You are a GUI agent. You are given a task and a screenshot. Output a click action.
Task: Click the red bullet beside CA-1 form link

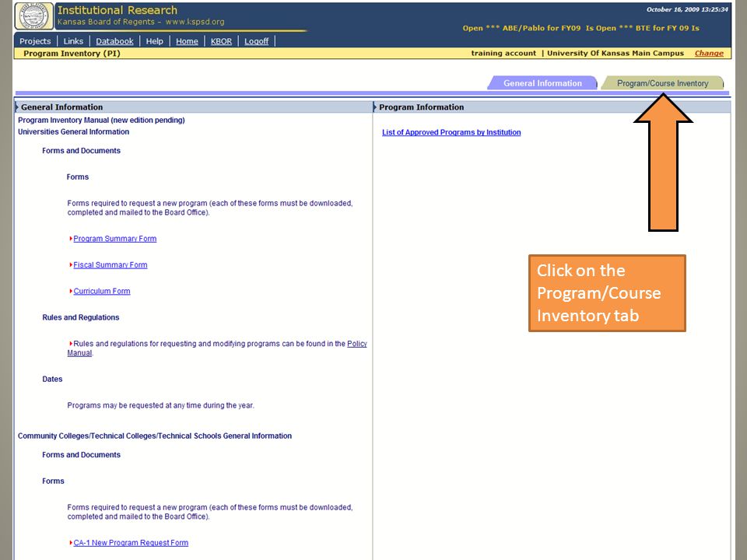[71, 543]
